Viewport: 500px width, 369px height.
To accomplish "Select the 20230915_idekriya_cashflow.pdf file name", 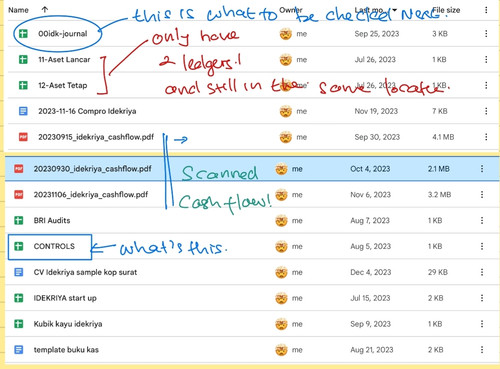I will coord(96,137).
